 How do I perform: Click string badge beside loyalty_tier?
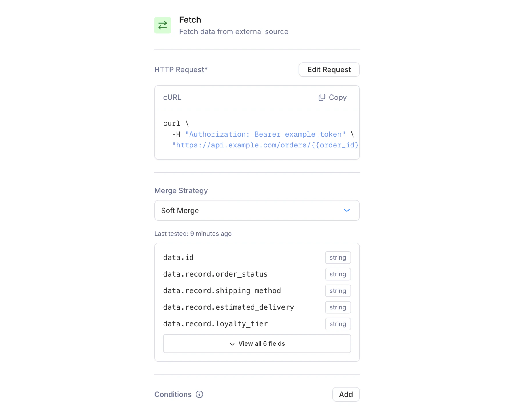338,324
